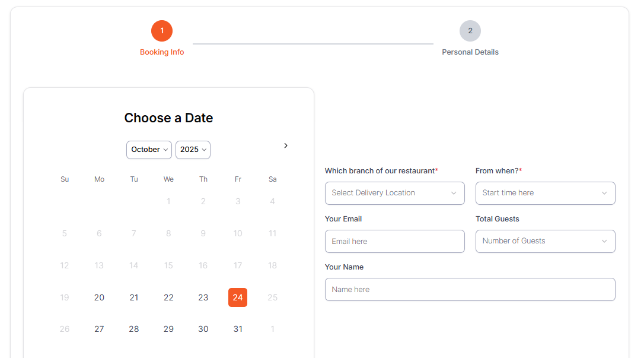Go to next month in calendar

286,145
